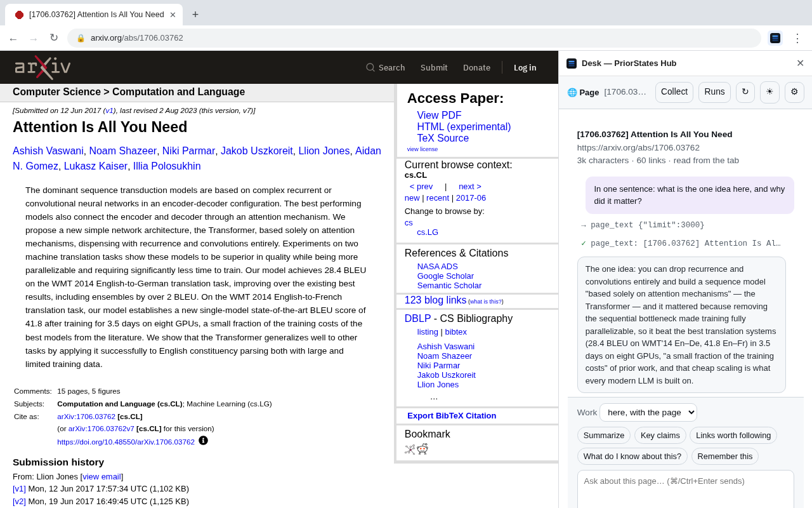The image size is (812, 508).
Task: Open the browser three-dot menu
Action: [x=797, y=38]
